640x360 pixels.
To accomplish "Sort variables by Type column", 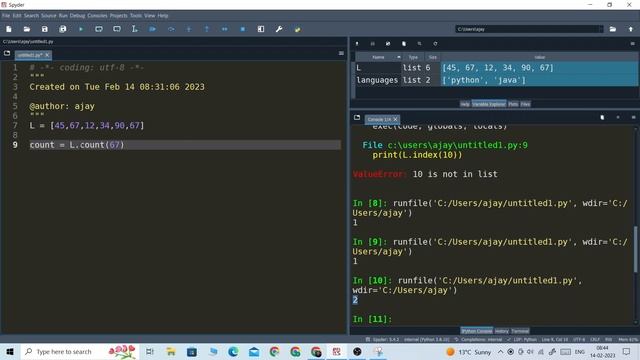I will click(413, 57).
